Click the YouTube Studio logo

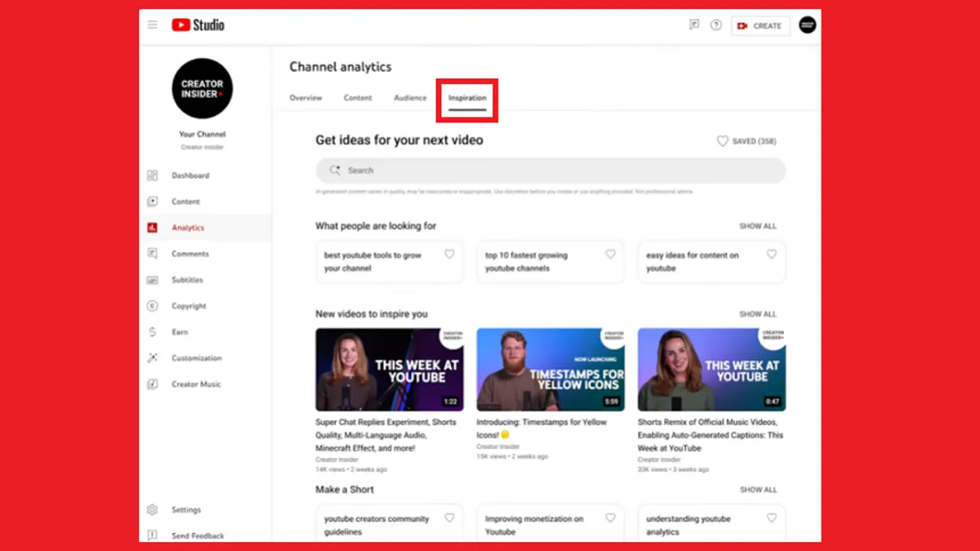coord(198,25)
